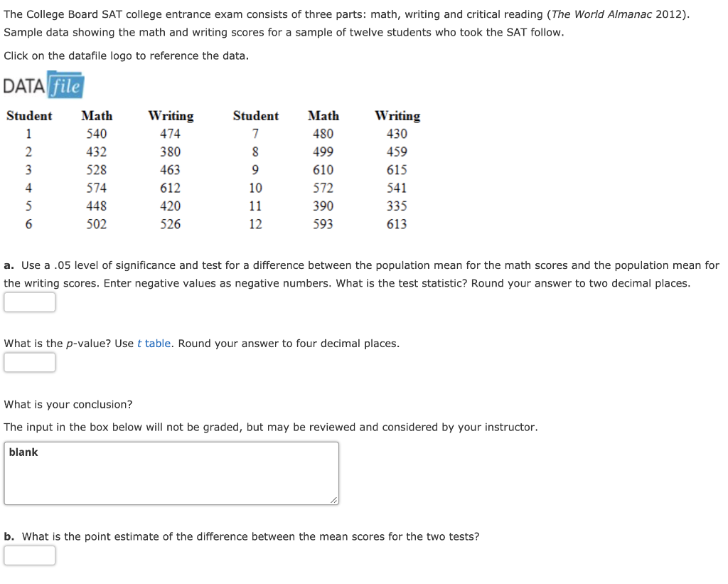Select Math score 540 for student 1

[97, 134]
